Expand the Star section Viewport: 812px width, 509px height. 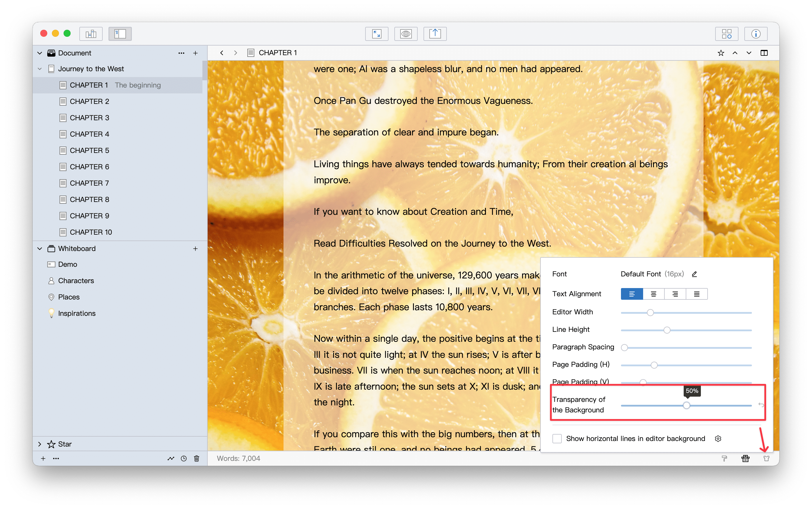pos(40,444)
